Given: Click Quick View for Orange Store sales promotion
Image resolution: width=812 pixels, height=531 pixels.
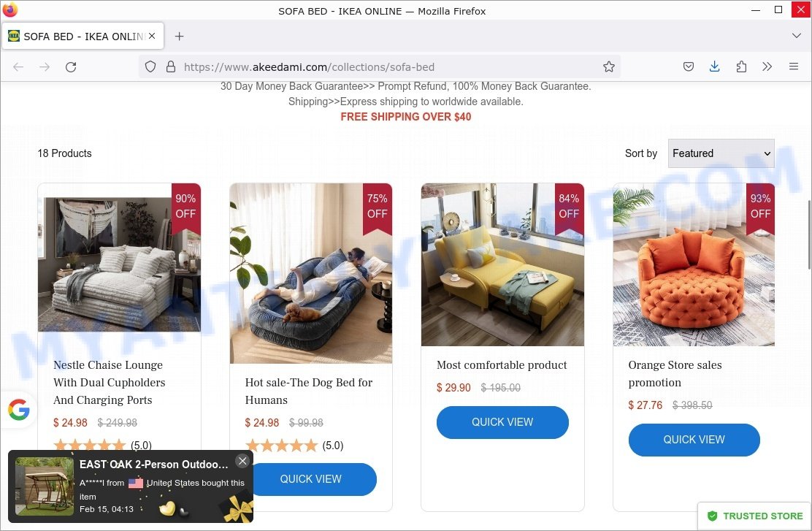Looking at the screenshot, I should coord(694,440).
